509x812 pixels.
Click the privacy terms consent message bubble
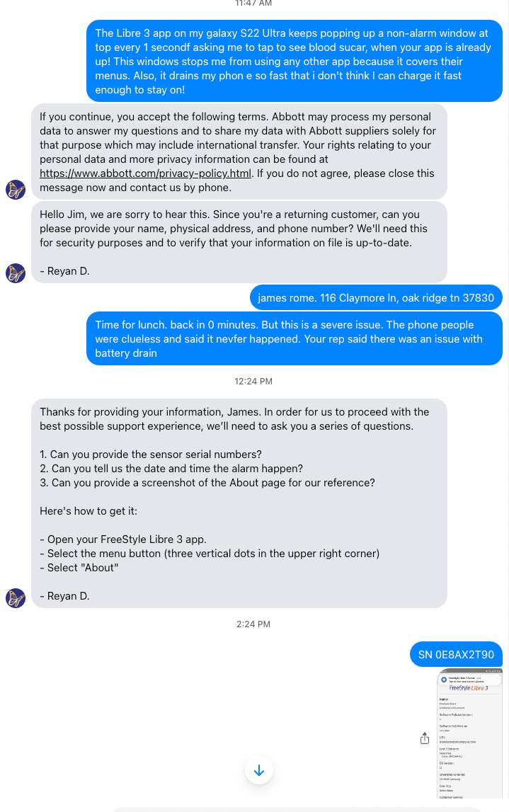tap(239, 151)
